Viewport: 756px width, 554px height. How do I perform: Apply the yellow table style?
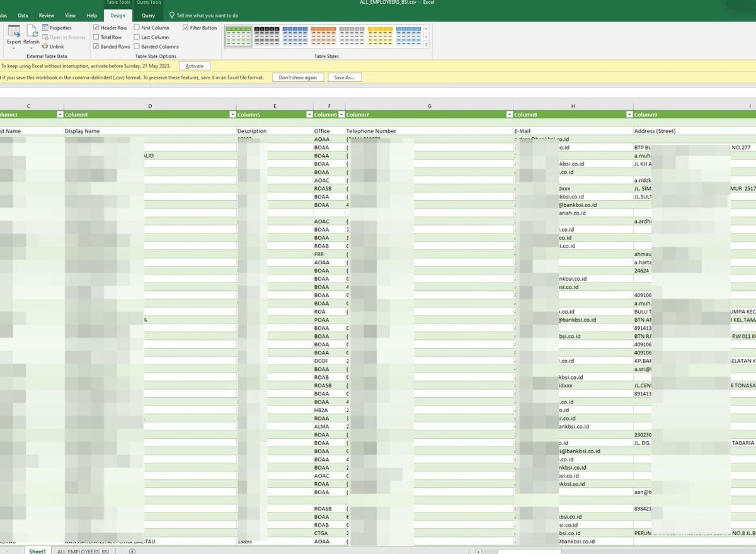[x=380, y=35]
